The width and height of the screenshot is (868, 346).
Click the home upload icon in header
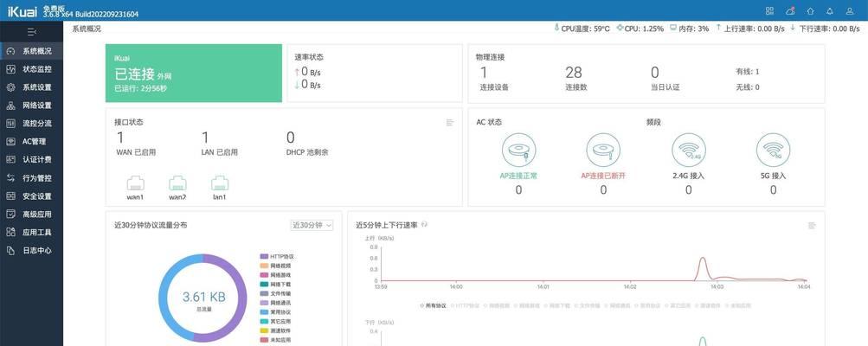(x=810, y=10)
